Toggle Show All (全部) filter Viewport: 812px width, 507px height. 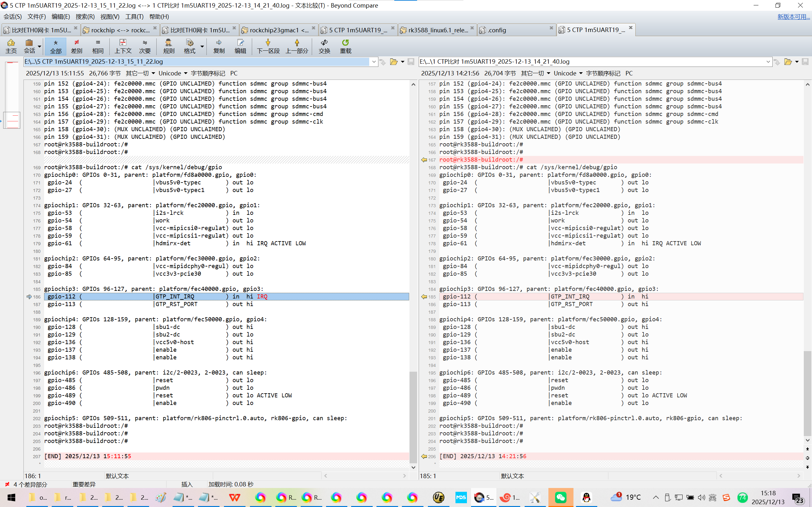tap(56, 46)
